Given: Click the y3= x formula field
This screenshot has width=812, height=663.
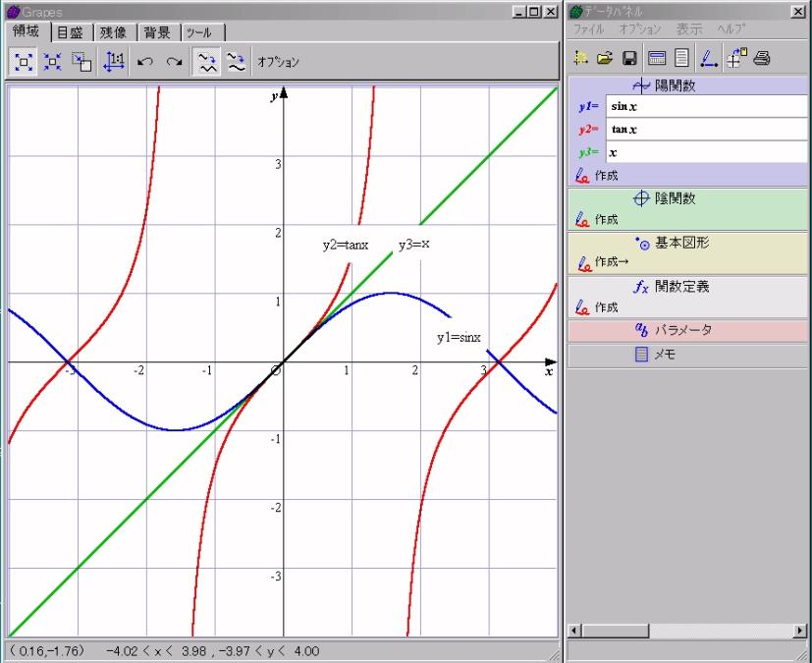Looking at the screenshot, I should click(x=706, y=152).
